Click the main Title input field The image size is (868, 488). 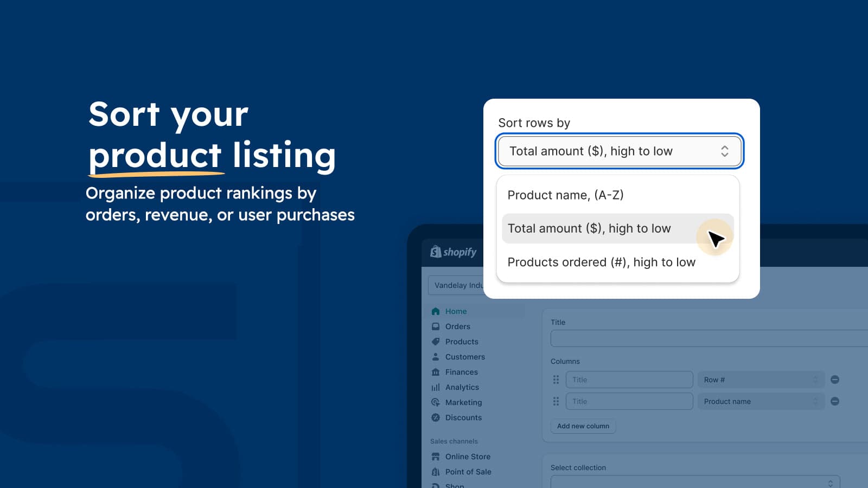705,338
